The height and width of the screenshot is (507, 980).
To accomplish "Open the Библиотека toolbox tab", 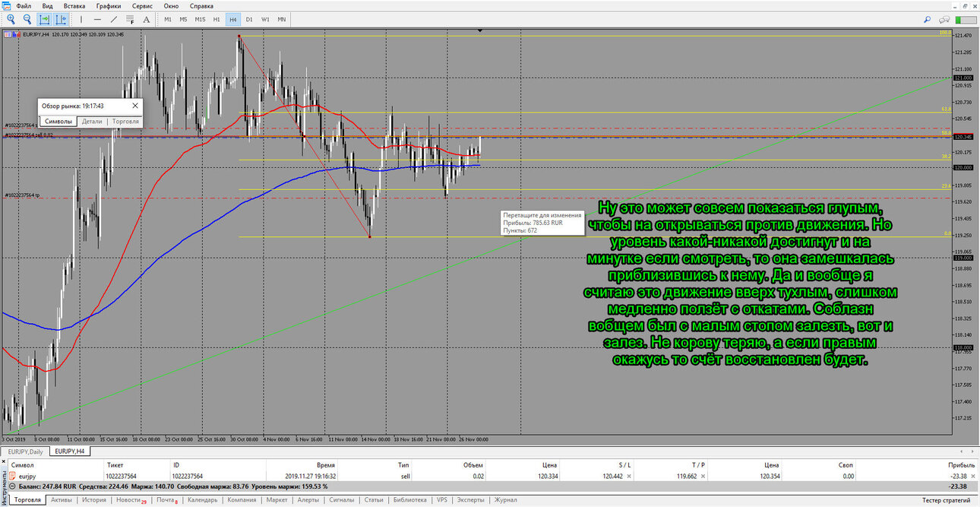I will pos(411,500).
